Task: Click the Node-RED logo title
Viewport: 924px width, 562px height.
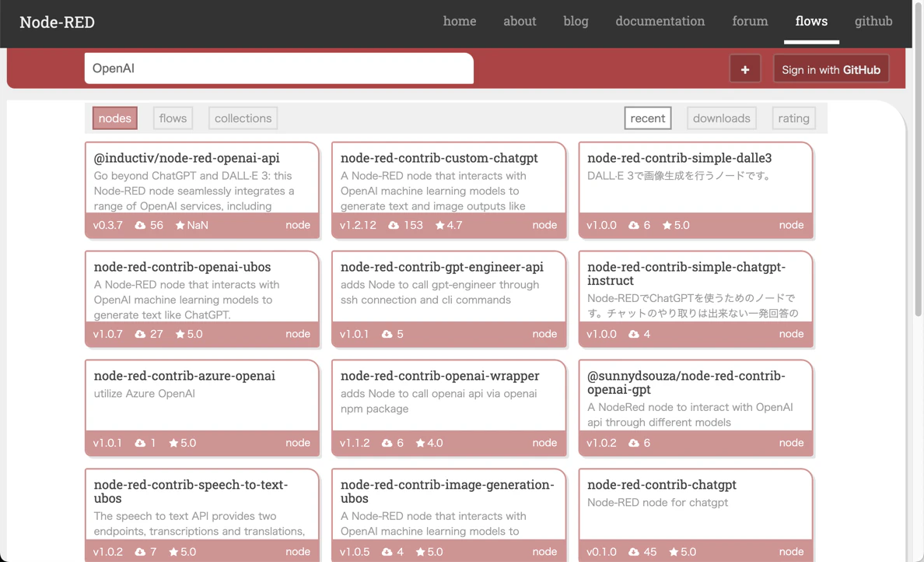Action: [x=57, y=23]
